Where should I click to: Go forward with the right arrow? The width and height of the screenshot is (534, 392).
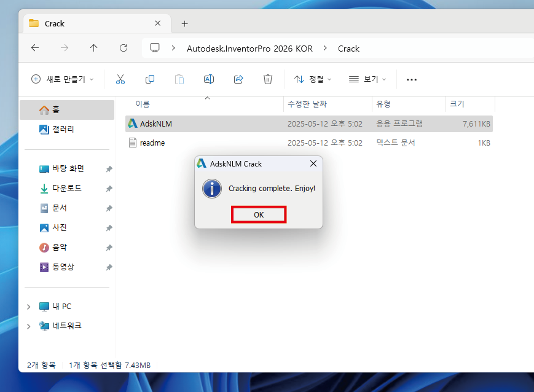tap(65, 48)
